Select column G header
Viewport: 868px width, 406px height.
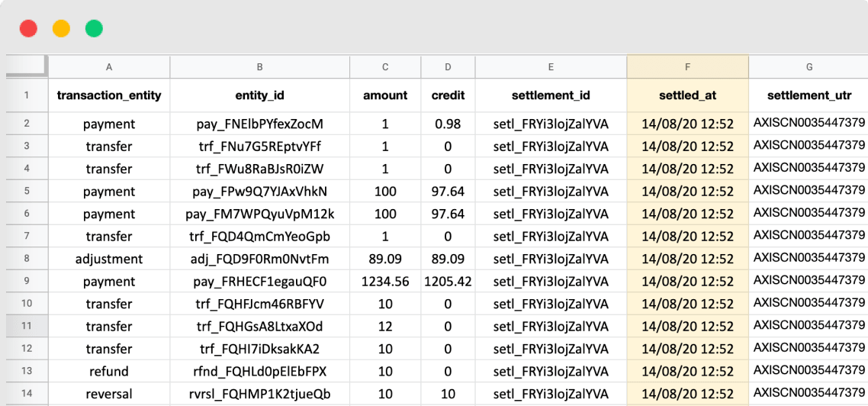[x=809, y=67]
